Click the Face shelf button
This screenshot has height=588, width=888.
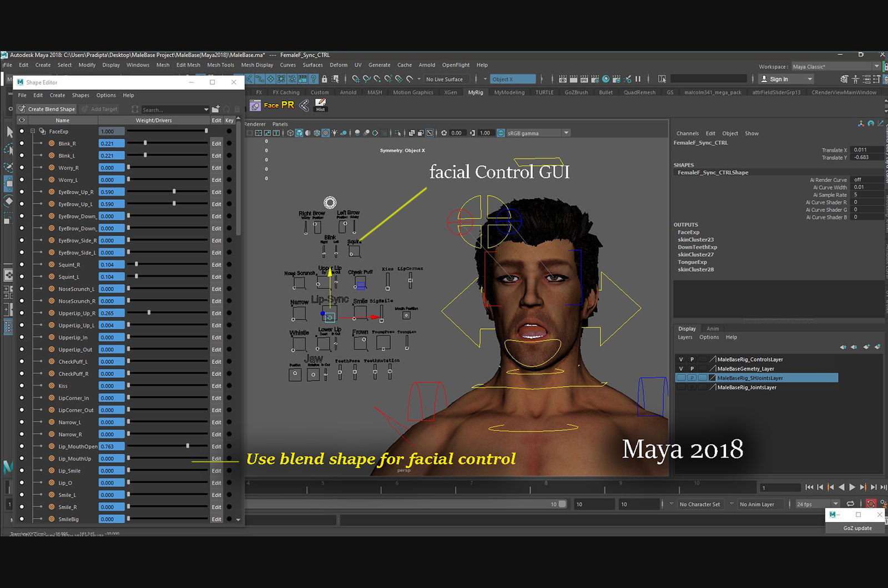(x=271, y=105)
